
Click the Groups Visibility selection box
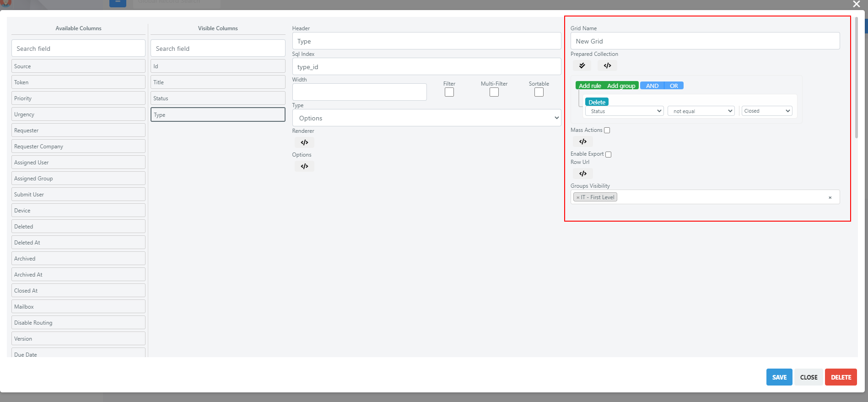pos(705,197)
